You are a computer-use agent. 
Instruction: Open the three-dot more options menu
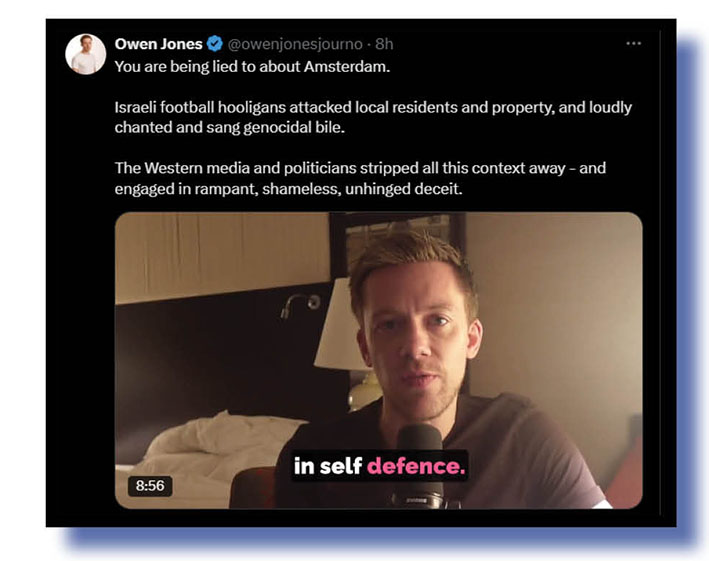coord(633,43)
